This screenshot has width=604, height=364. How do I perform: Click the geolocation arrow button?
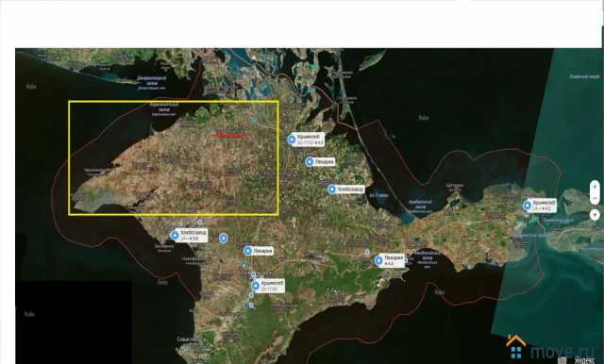point(595,215)
